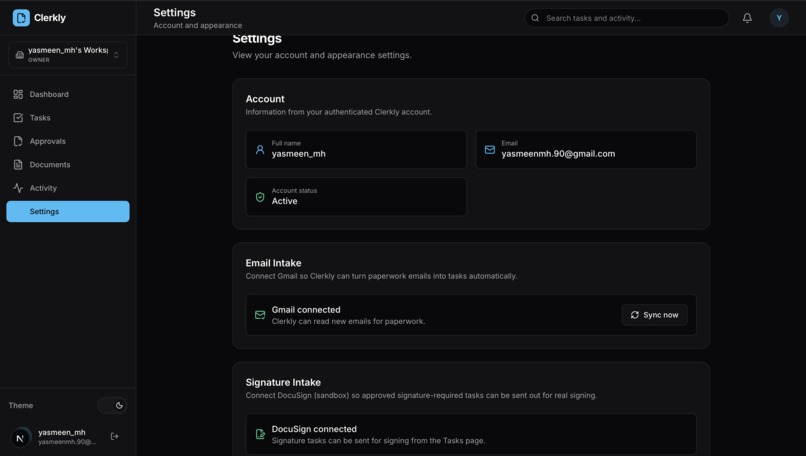
Task: Click the Gmail connected mail icon
Action: click(x=260, y=315)
